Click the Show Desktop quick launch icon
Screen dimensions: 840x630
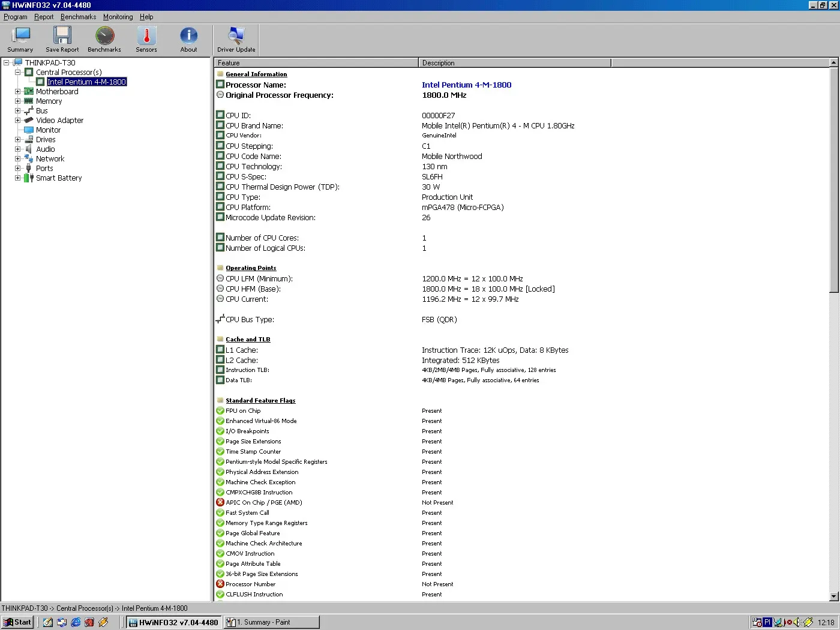pos(48,622)
